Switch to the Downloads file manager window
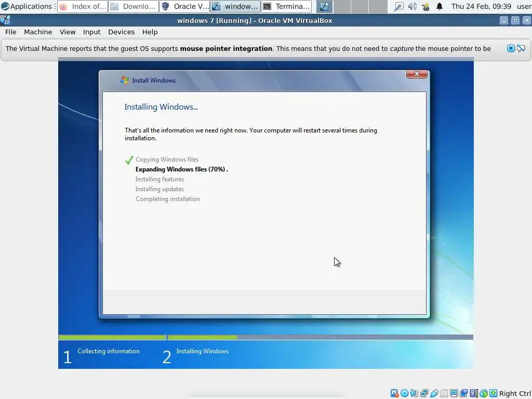This screenshot has height=399, width=532. pyautogui.click(x=134, y=6)
